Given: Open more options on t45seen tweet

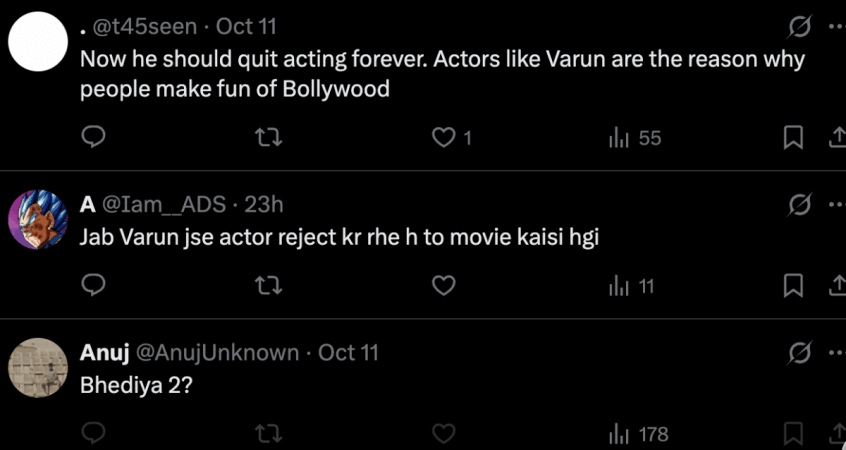Looking at the screenshot, I should [836, 26].
